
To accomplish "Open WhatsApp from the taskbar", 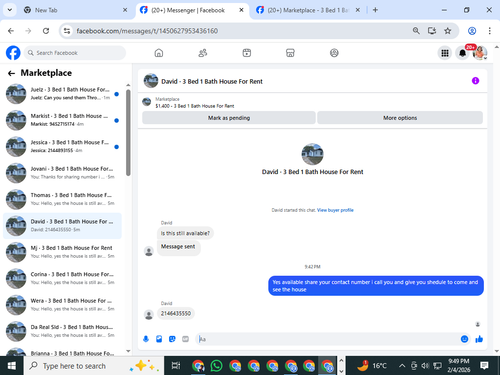I will click(216, 366).
